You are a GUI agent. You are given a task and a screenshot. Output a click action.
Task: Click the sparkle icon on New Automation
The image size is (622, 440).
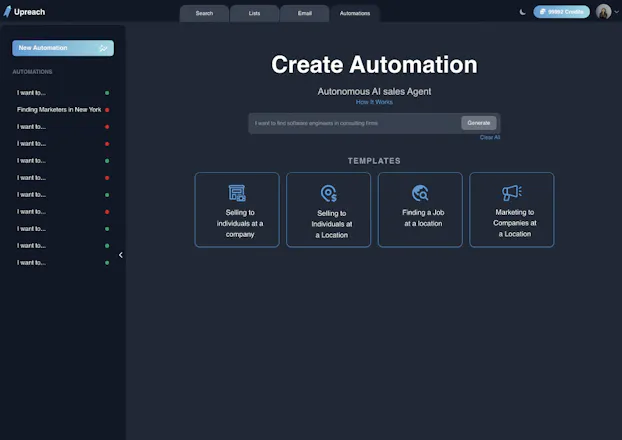tap(103, 48)
